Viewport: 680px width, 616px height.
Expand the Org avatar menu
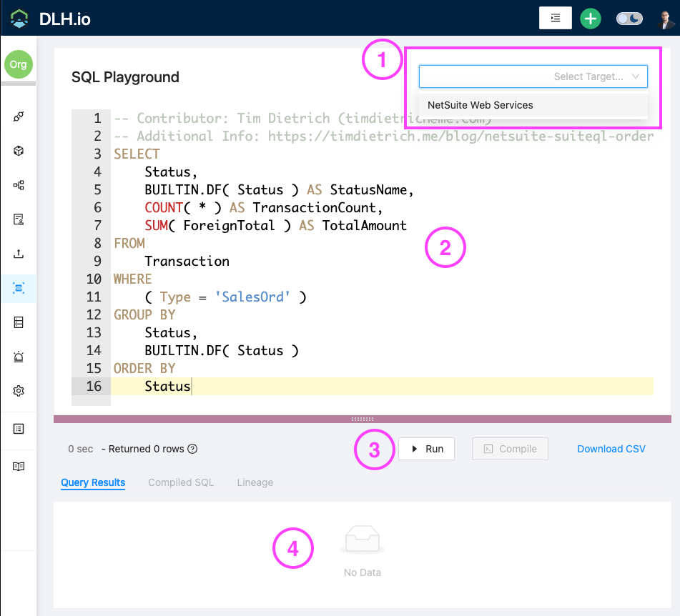point(18,64)
